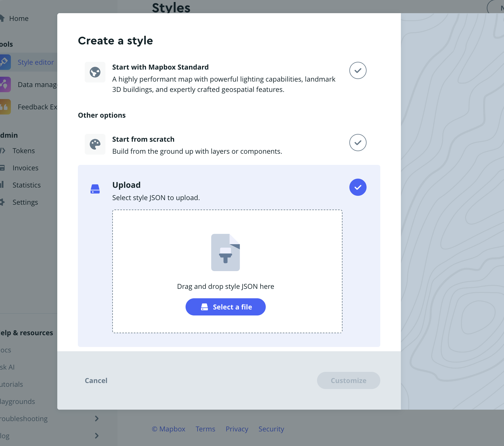
Task: Cancel the Create a style dialog
Action: point(96,380)
